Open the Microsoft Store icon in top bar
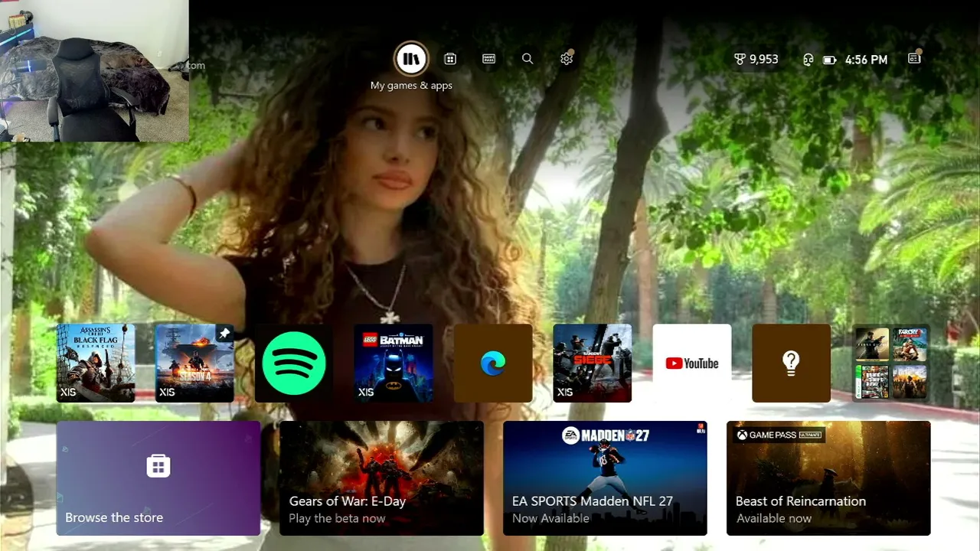 (450, 59)
